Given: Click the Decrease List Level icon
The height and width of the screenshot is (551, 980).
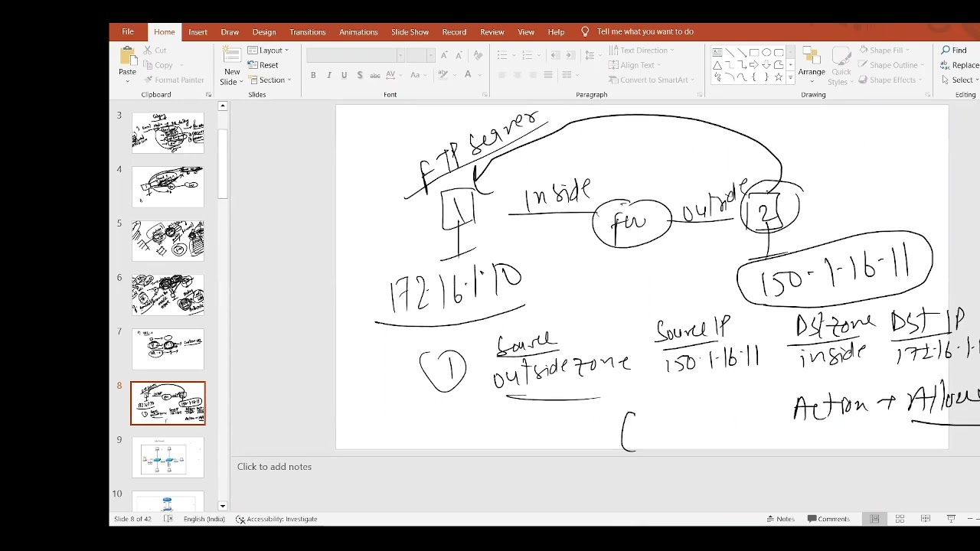Looking at the screenshot, I should [555, 55].
